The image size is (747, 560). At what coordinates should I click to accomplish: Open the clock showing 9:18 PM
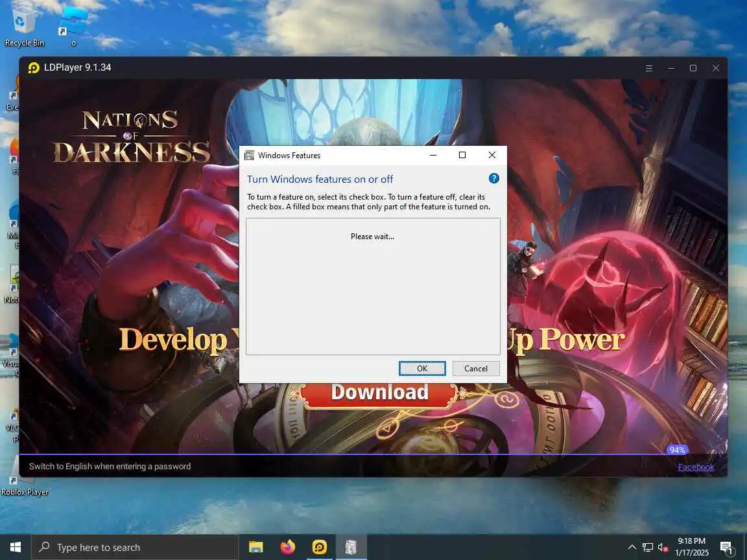[x=692, y=547]
